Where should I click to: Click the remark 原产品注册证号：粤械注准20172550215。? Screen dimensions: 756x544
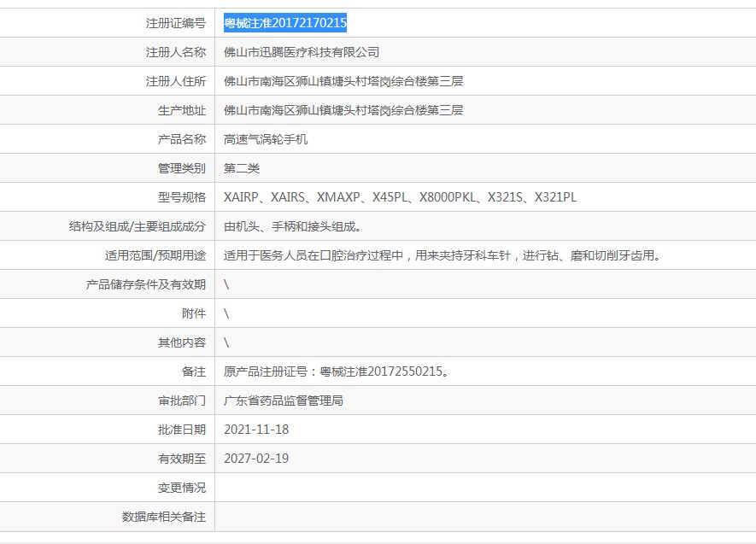pyautogui.click(x=336, y=371)
